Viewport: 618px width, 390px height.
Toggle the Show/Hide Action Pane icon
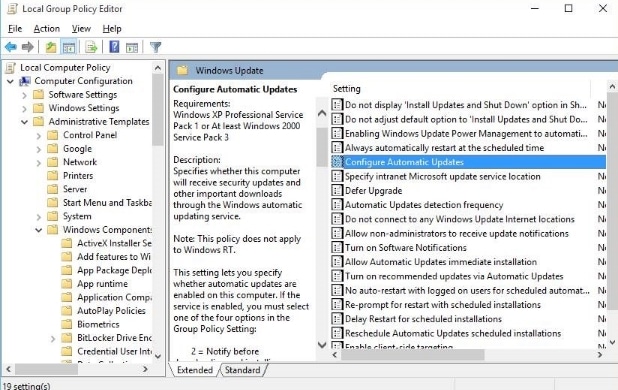click(x=132, y=48)
